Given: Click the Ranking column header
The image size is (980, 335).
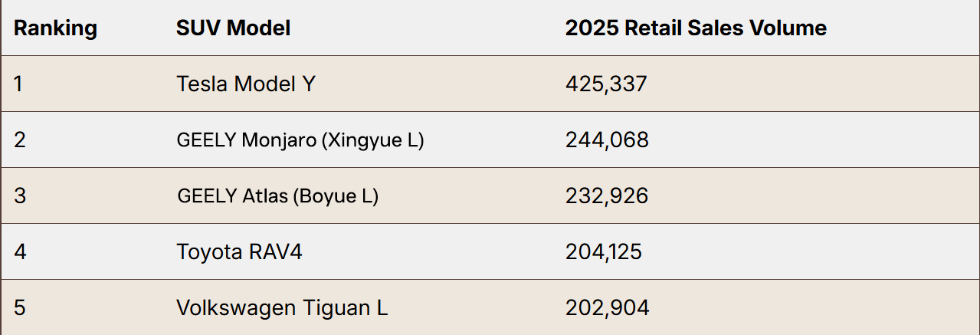Looking at the screenshot, I should pyautogui.click(x=55, y=28).
